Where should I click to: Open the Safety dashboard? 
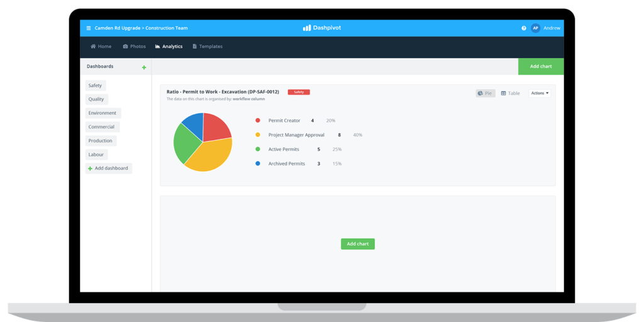click(x=96, y=86)
